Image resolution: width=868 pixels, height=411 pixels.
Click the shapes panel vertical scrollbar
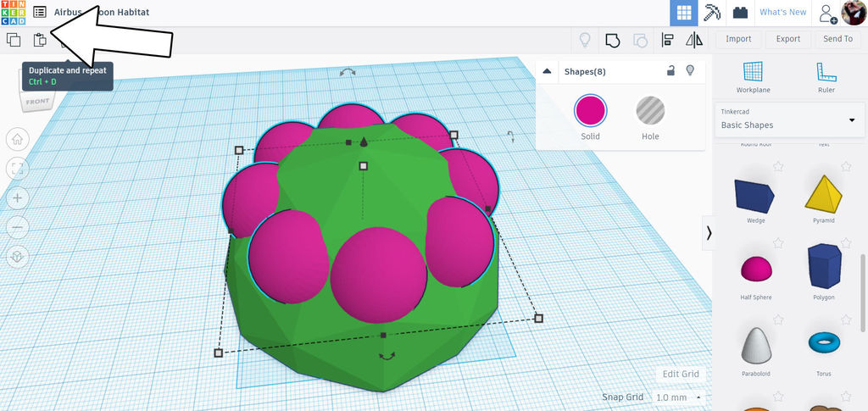862,293
